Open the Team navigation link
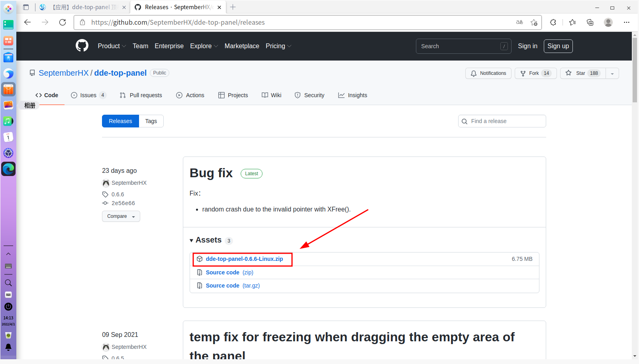639x364 pixels. point(140,46)
